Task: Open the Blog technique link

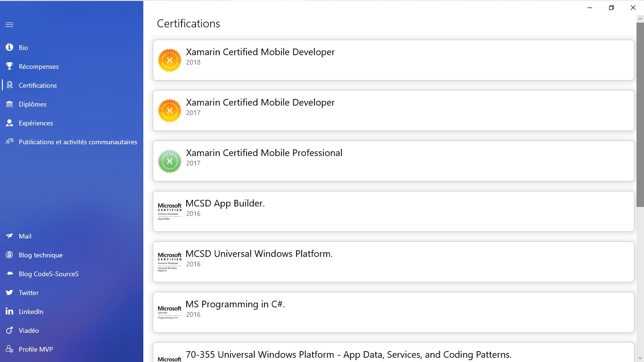Action: click(x=41, y=255)
